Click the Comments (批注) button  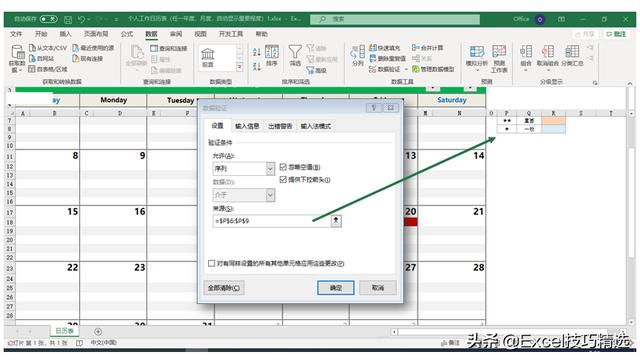[617, 34]
